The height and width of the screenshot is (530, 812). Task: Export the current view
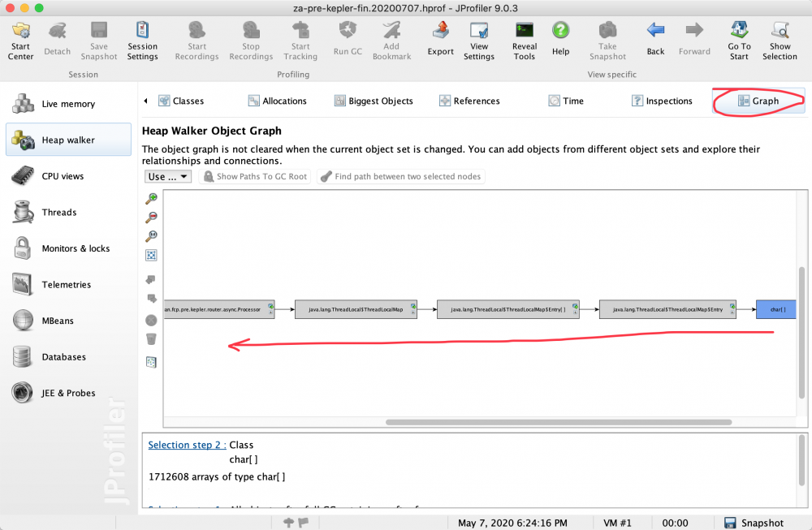pos(441,41)
